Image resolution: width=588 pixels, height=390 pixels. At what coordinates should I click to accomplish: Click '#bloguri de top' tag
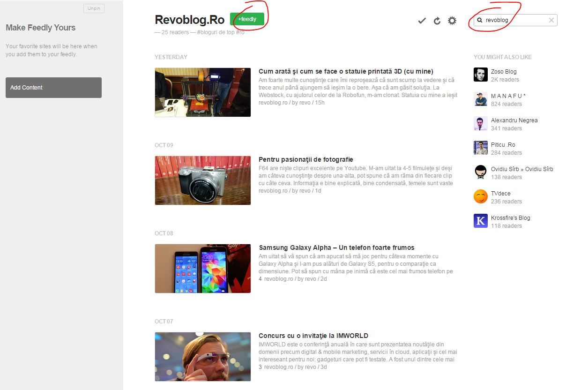click(x=216, y=32)
